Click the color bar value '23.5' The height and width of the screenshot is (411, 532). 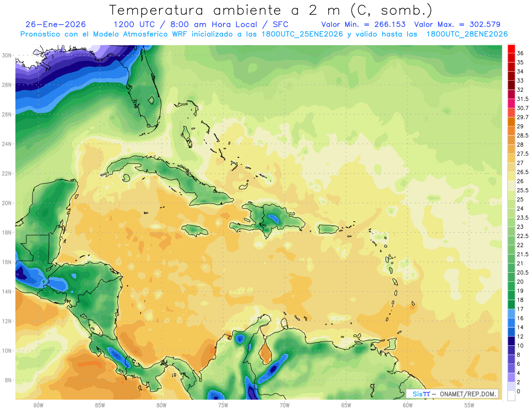[522, 218]
